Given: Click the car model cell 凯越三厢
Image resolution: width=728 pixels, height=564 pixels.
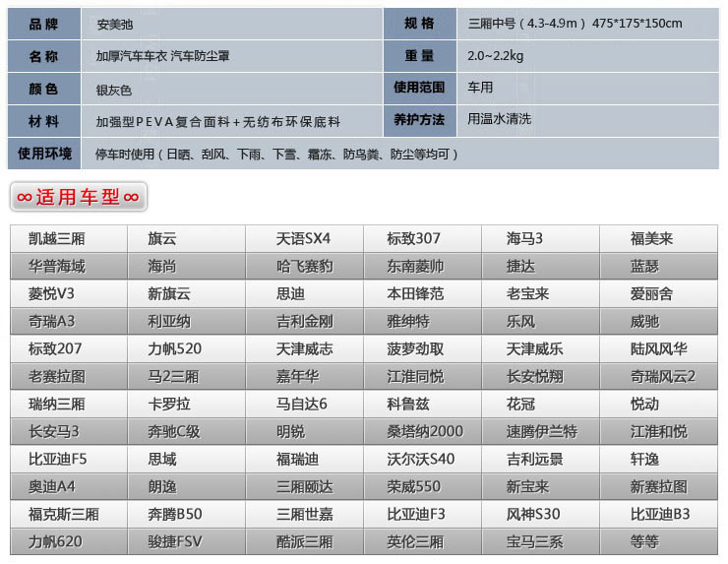Looking at the screenshot, I should [x=69, y=239].
